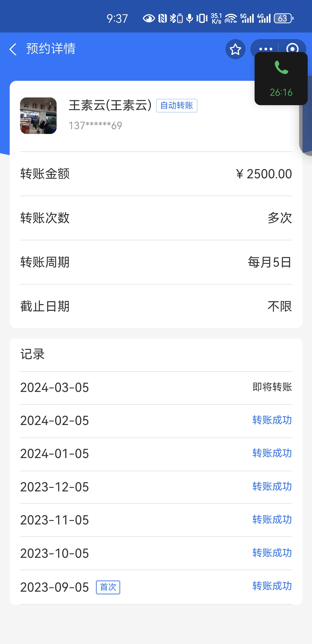Open the 转账金额 row
The width and height of the screenshot is (312, 644).
[x=156, y=174]
